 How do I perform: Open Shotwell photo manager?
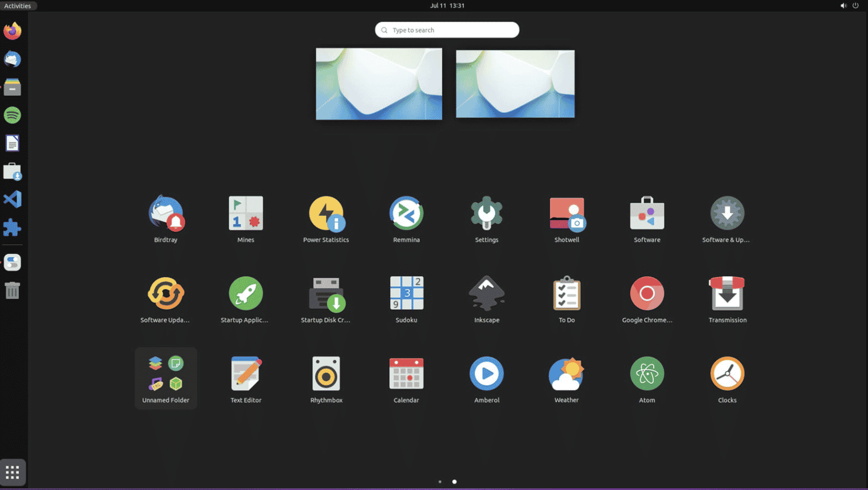pyautogui.click(x=567, y=220)
